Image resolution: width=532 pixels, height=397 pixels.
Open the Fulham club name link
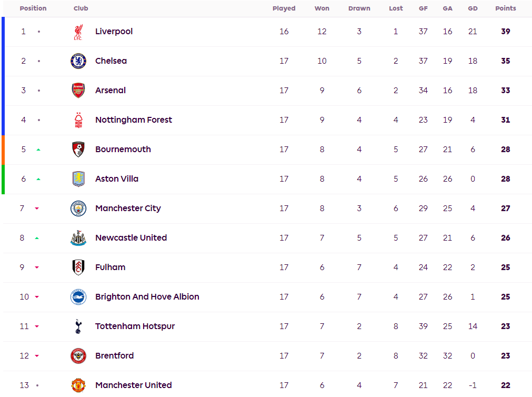point(111,267)
